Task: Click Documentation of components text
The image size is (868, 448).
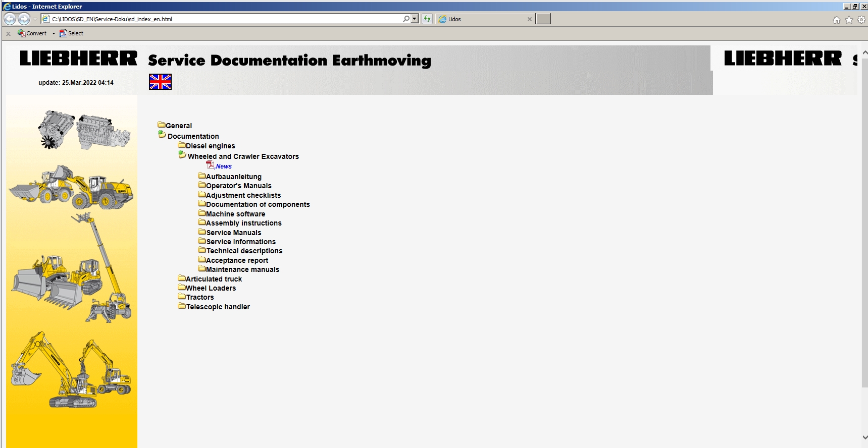Action: pos(258,204)
